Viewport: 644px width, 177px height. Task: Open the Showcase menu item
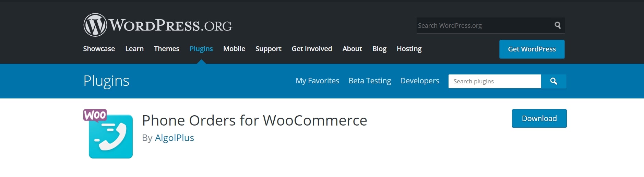tap(99, 49)
